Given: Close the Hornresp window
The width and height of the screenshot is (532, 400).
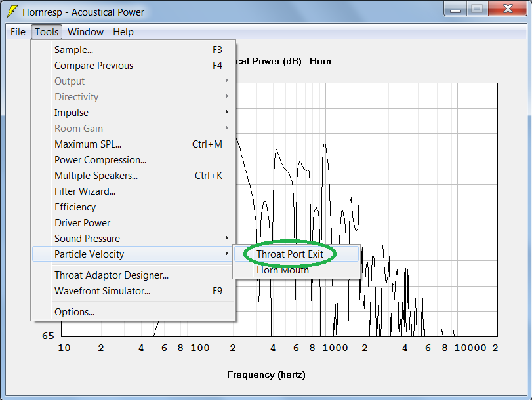Looking at the screenshot, I should click(x=508, y=9).
